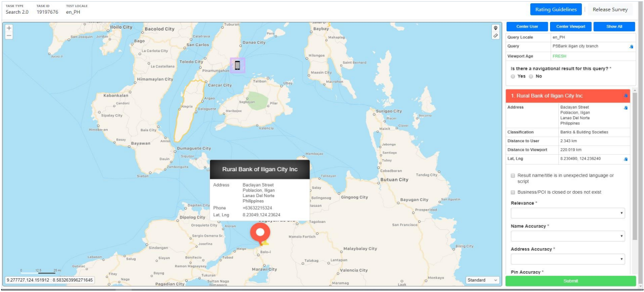Zoom in on the map with plus button
644x292 pixels.
point(9,29)
